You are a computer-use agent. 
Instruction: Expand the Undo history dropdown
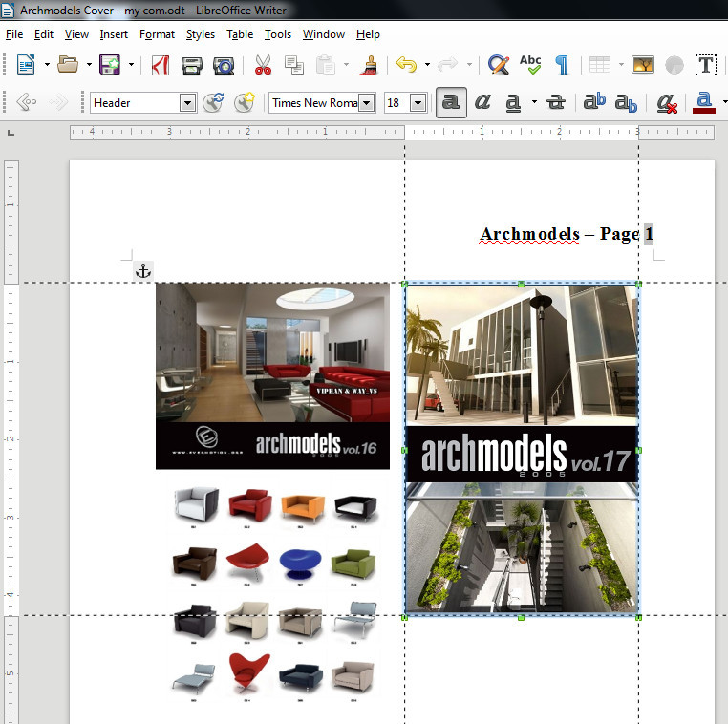[x=427, y=65]
